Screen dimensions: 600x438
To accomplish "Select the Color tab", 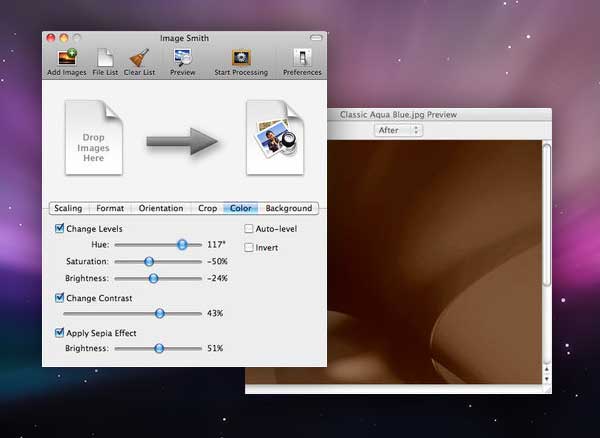I will (241, 208).
